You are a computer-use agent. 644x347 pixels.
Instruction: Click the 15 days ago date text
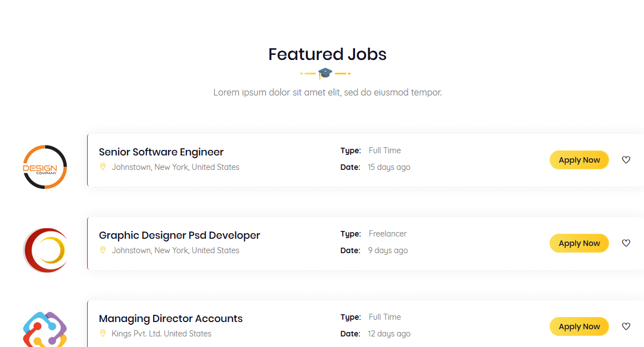point(388,167)
